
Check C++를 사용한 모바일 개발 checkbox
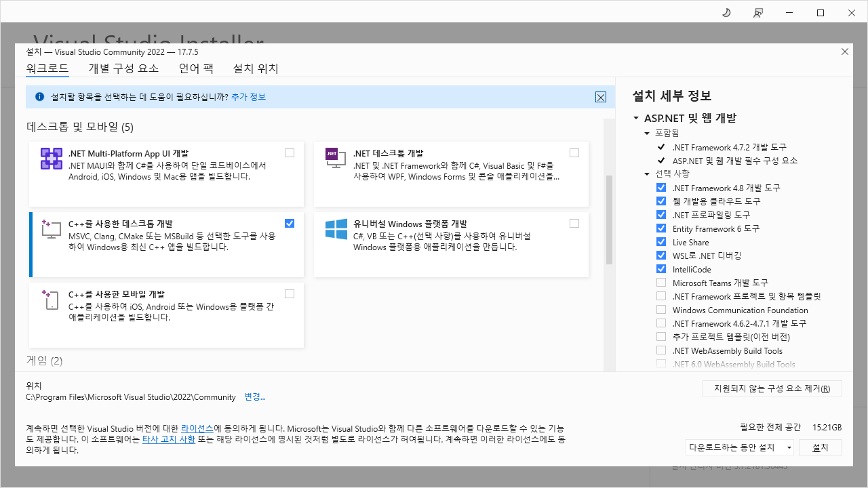(290, 293)
